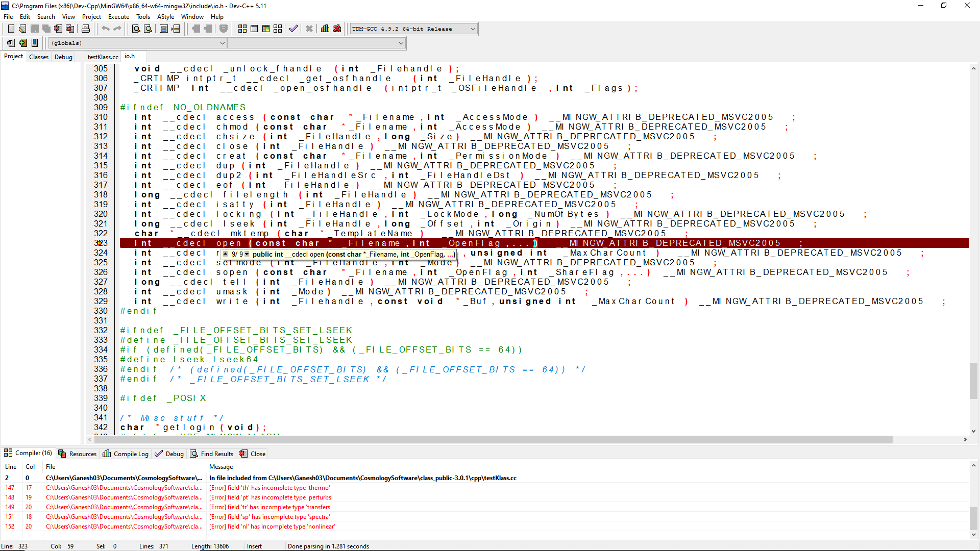Select error row 'perturbs' incomplete type
Viewport: 980px width, 551px height.
point(485,497)
